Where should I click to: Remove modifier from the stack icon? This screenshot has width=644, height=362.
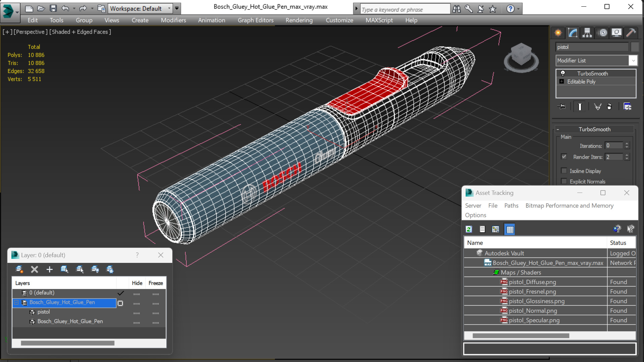pyautogui.click(x=609, y=106)
